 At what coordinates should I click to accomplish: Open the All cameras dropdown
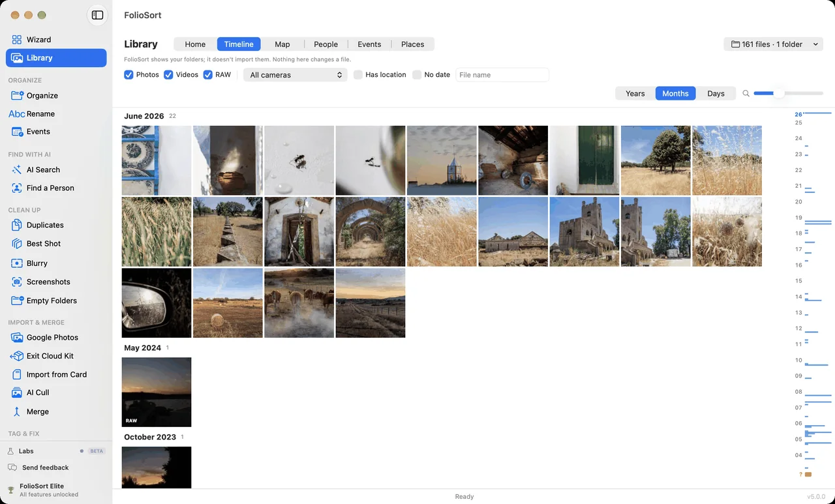297,75
